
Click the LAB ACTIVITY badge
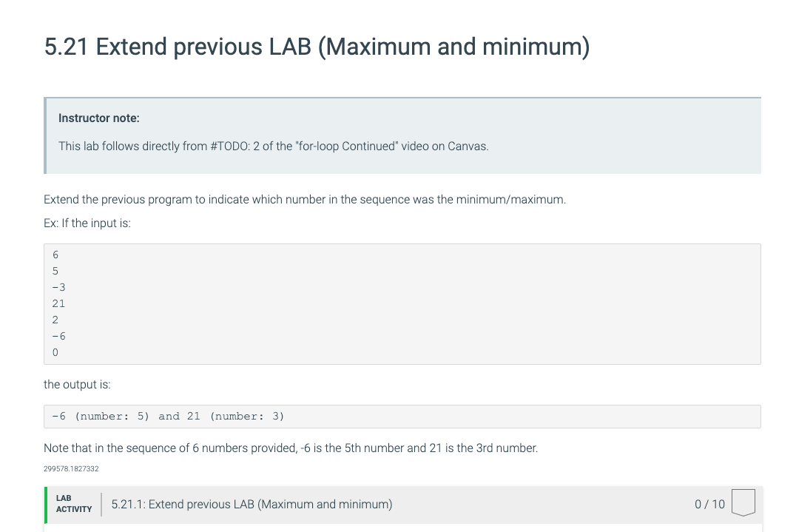(73, 504)
